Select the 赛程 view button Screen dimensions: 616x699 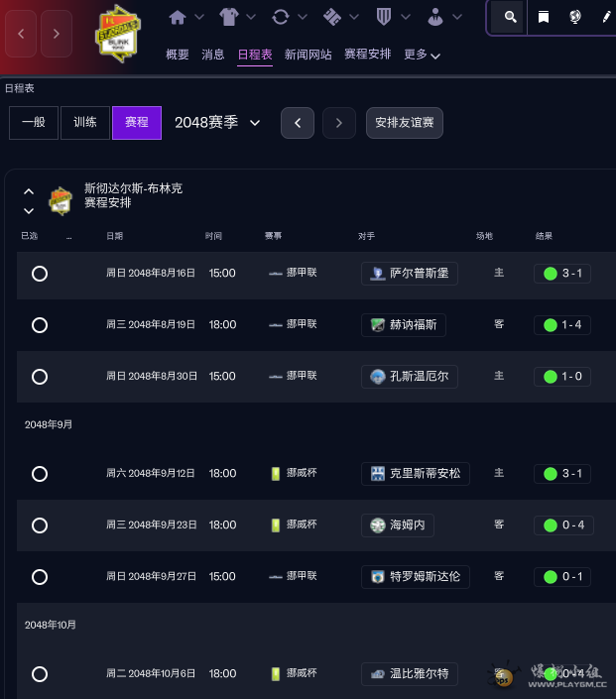(x=137, y=123)
